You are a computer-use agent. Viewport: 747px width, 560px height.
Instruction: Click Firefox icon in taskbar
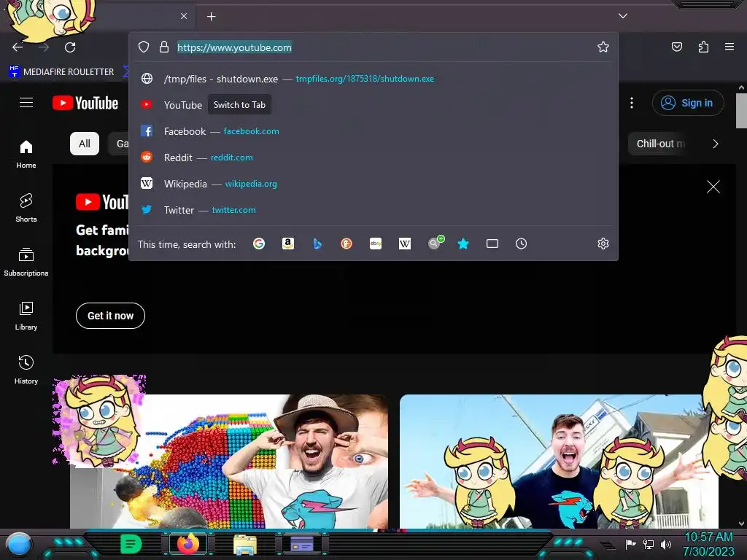click(x=188, y=544)
